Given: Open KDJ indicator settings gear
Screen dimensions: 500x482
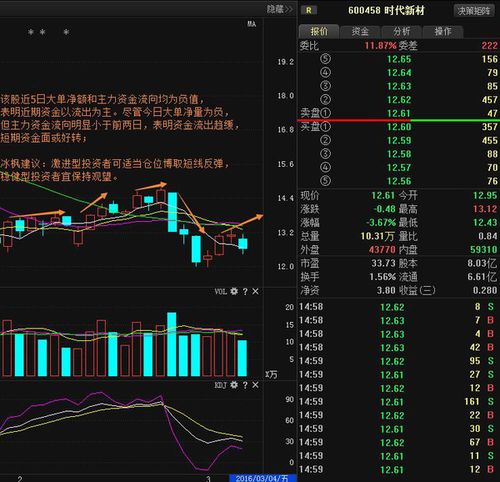Looking at the screenshot, I should pyautogui.click(x=234, y=385).
